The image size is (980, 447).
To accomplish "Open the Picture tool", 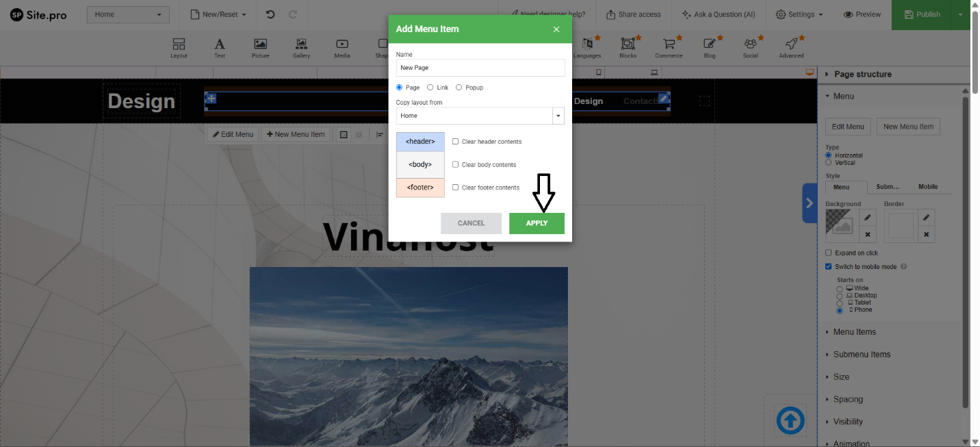I will coord(260,45).
